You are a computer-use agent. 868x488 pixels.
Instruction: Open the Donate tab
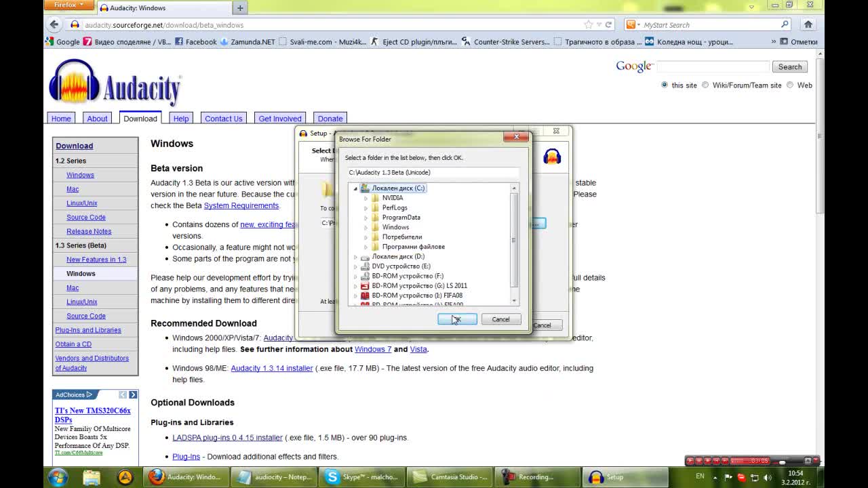(x=330, y=118)
